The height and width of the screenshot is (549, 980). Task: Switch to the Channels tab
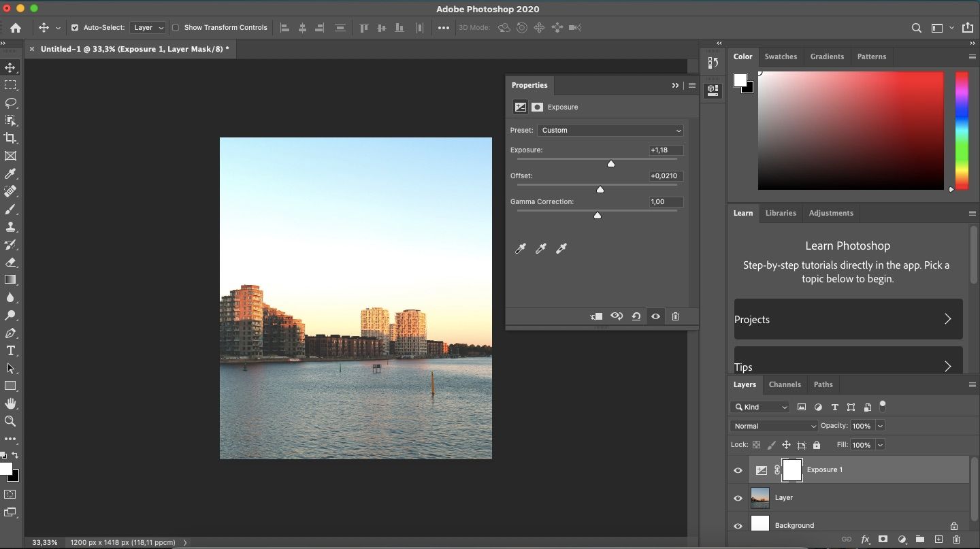pyautogui.click(x=785, y=384)
